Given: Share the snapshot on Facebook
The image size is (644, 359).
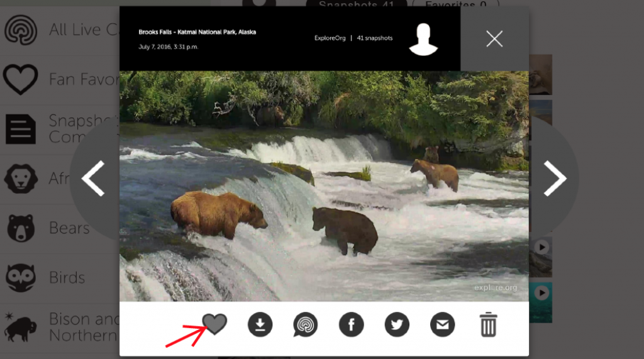Looking at the screenshot, I should (x=352, y=325).
